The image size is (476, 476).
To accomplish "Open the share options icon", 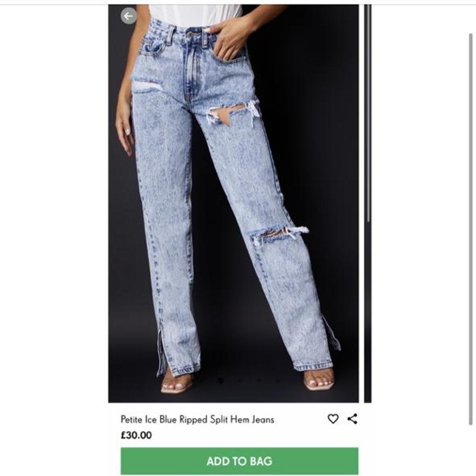I will click(353, 419).
